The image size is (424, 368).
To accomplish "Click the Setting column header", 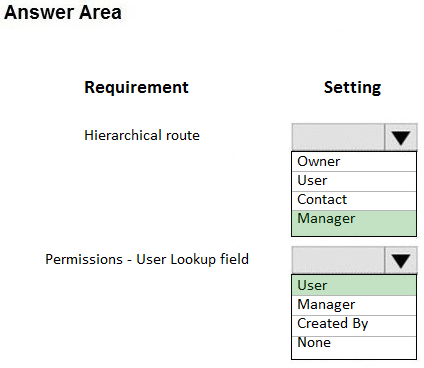I will tap(352, 88).
